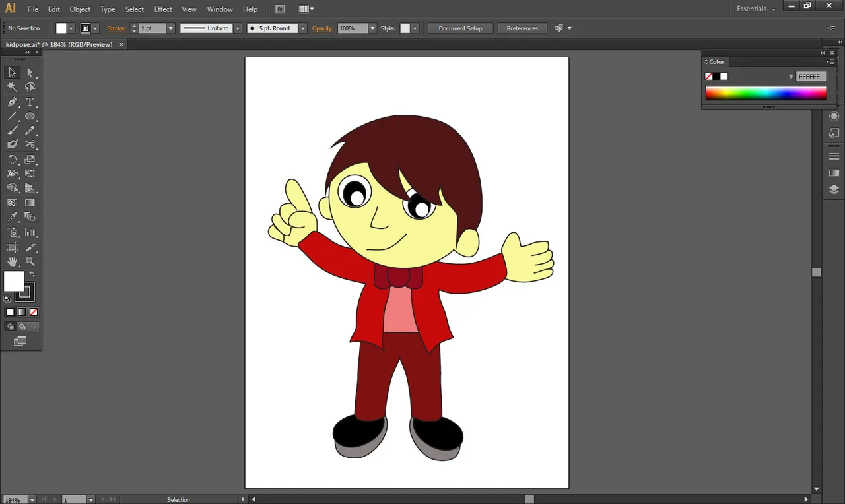Click the Preferences button
This screenshot has width=845, height=504.
522,28
